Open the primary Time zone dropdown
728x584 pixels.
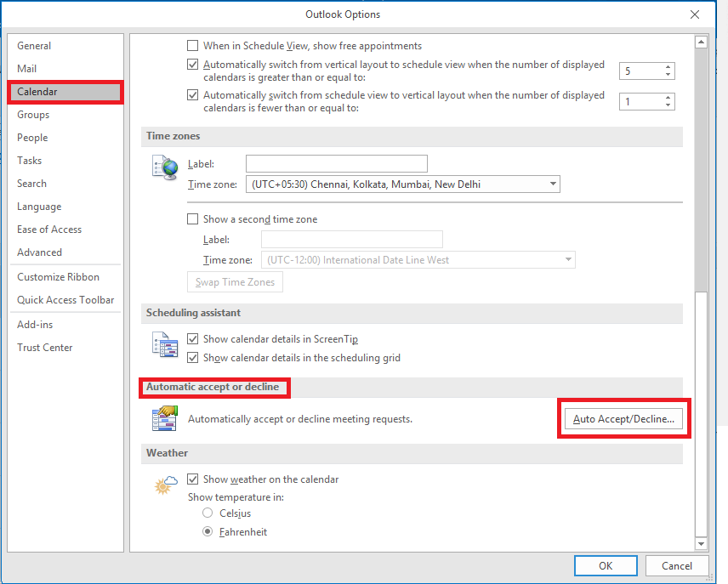pyautogui.click(x=402, y=184)
